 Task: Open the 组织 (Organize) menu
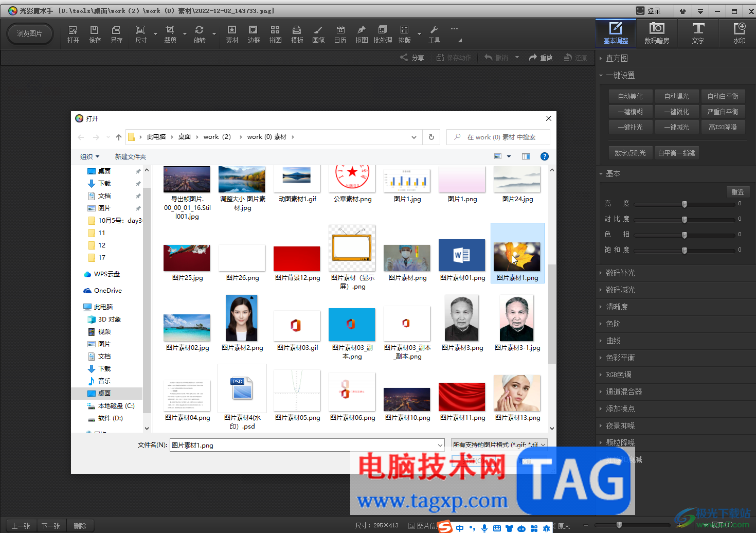coord(89,156)
